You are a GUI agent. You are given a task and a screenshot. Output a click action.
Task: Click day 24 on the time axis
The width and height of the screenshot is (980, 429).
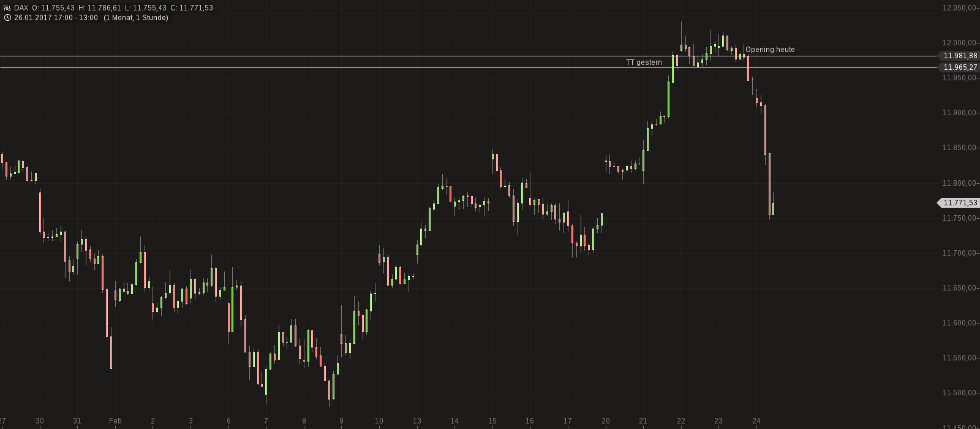click(x=756, y=421)
